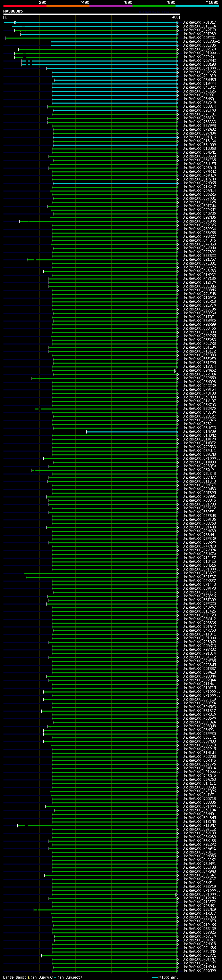The width and height of the screenshot is (222, 980).
Task: Select hit label UniRef100_Q5VRH2
Action: click(x=199, y=60)
